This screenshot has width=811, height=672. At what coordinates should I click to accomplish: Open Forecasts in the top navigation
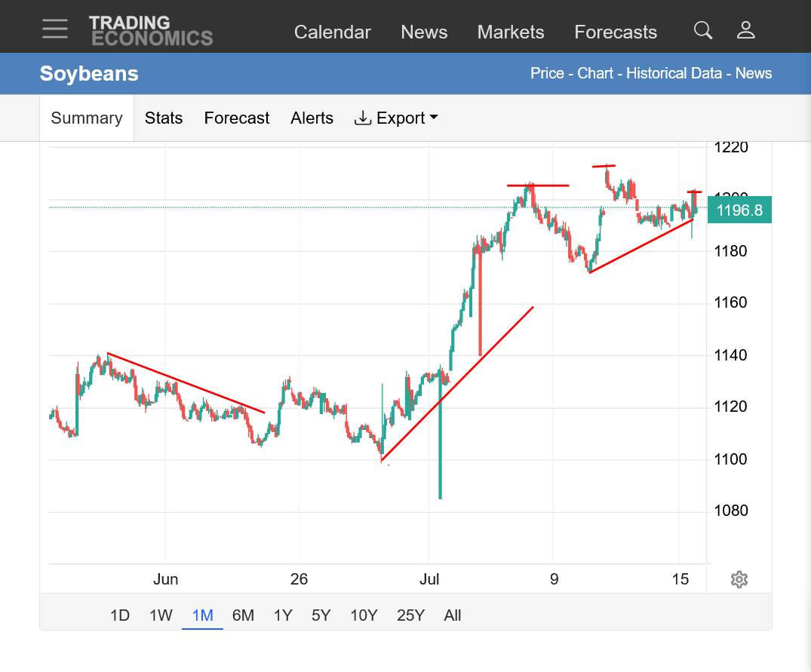(616, 32)
